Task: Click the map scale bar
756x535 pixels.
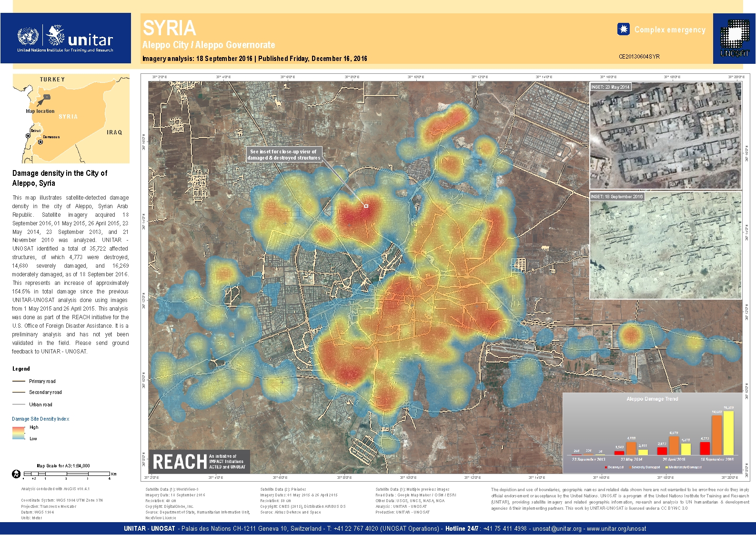Action: coord(67,474)
